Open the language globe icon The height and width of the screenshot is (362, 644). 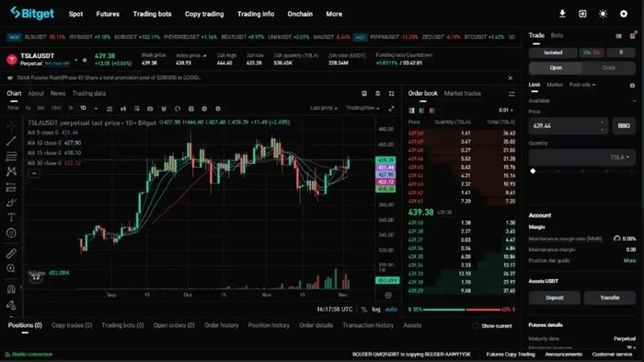pos(582,14)
